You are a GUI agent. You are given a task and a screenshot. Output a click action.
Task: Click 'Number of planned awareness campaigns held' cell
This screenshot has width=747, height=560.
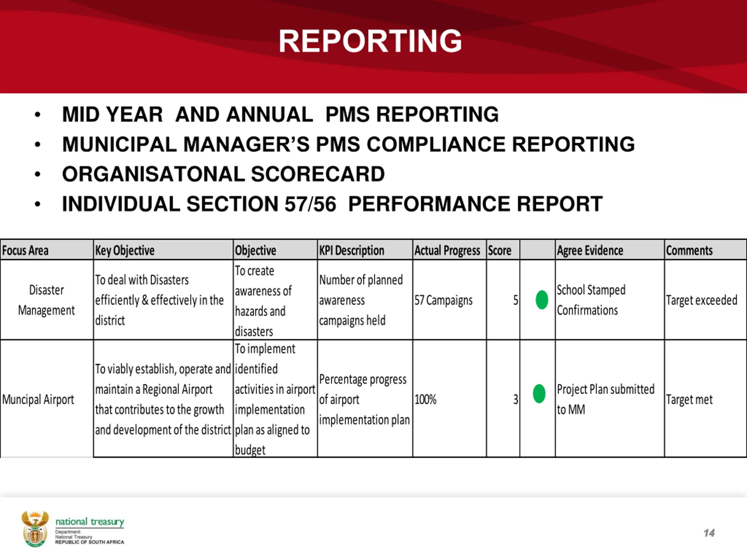point(365,300)
